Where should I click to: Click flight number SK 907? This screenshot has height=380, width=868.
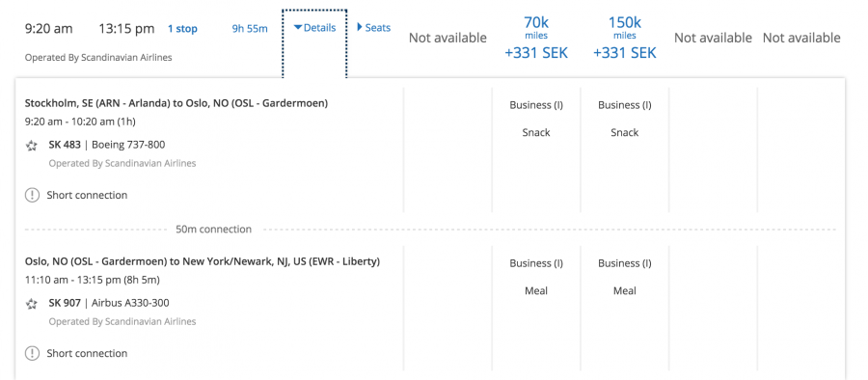tap(65, 303)
